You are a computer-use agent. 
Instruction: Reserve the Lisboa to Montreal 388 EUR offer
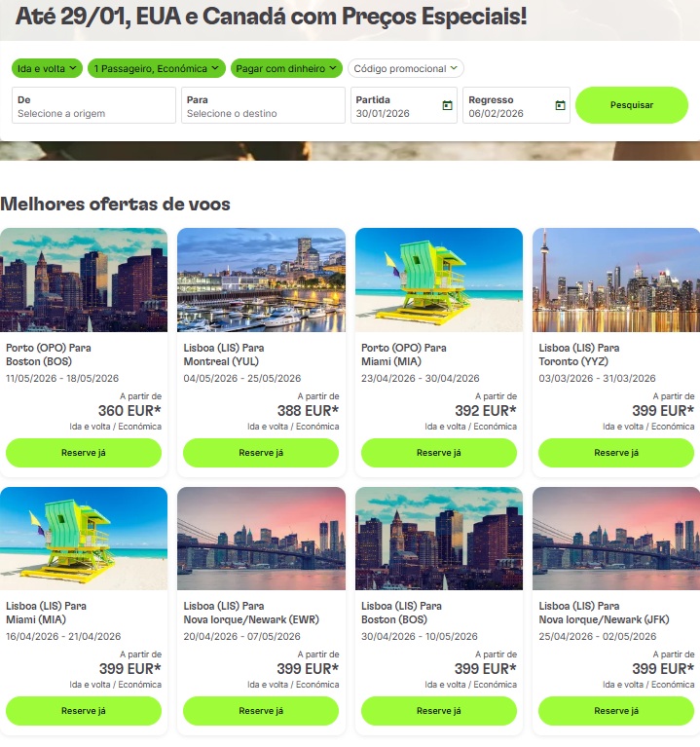[261, 453]
